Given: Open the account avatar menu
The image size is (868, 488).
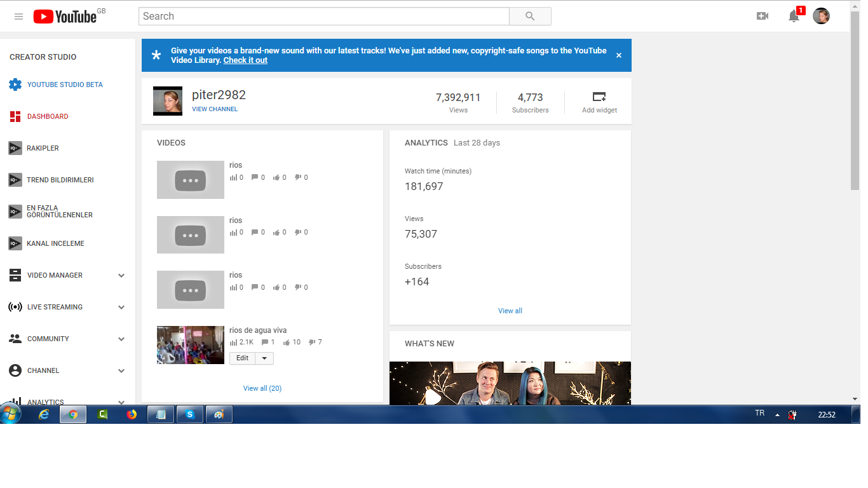Looking at the screenshot, I should pyautogui.click(x=821, y=17).
